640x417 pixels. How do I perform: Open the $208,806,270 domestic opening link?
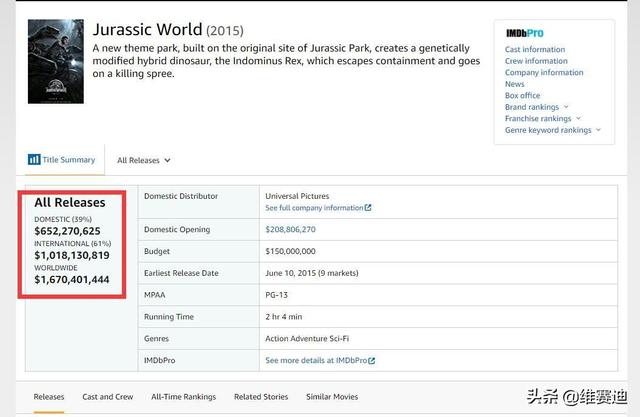[x=290, y=229]
